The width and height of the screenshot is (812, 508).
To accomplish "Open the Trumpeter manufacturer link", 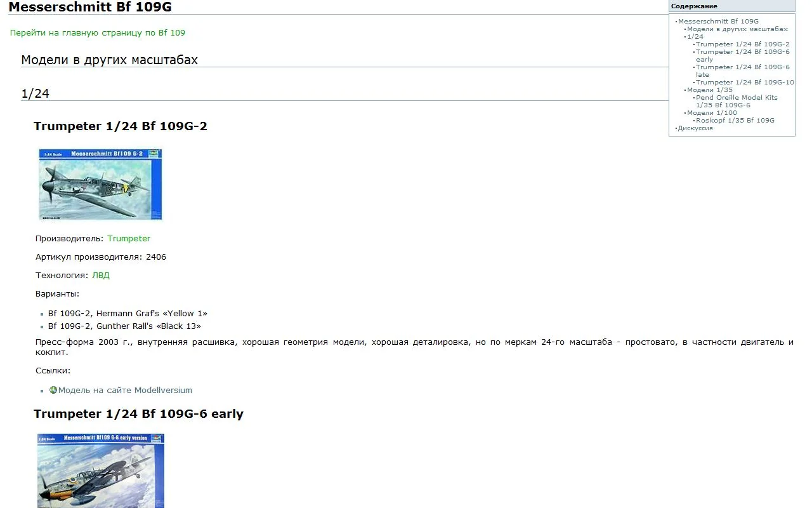I will 129,239.
